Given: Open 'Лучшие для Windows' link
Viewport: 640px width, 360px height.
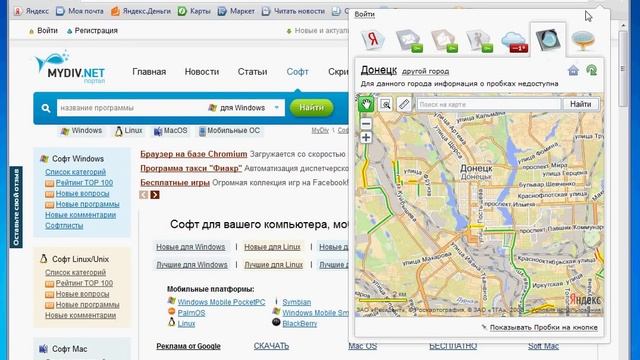Looking at the screenshot, I should (x=192, y=265).
